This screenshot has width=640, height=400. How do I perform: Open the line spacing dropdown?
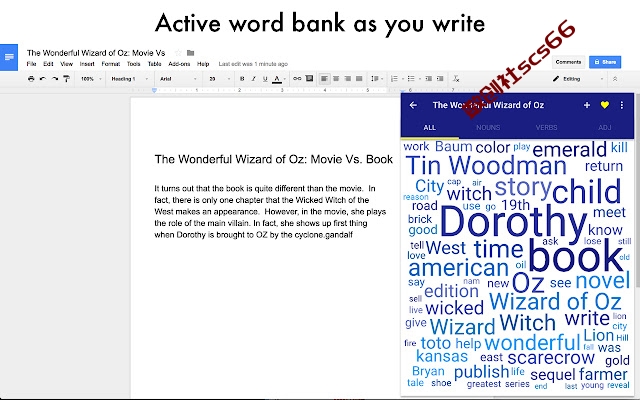pyautogui.click(x=376, y=79)
